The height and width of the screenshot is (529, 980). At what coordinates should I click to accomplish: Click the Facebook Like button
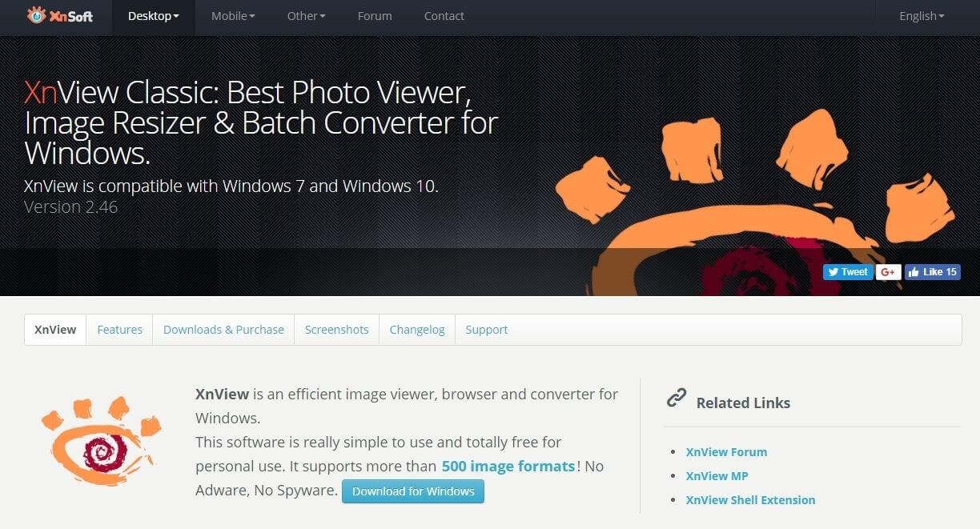coord(932,272)
